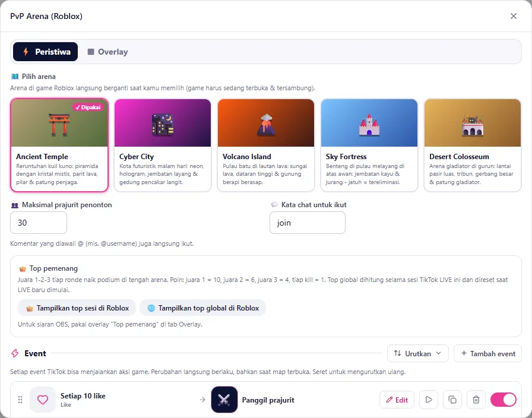Switch to the Overlay tab
The width and height of the screenshot is (532, 418).
[107, 52]
